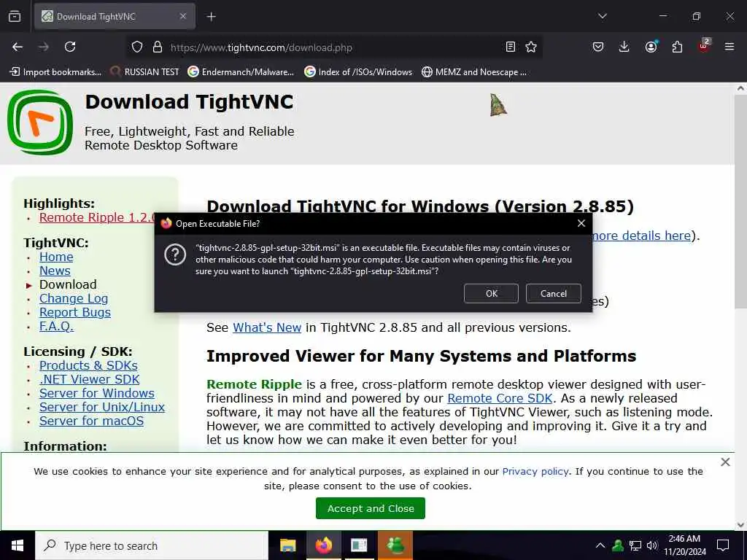Open the Privacy policy link
This screenshot has width=747, height=560.
tap(535, 472)
